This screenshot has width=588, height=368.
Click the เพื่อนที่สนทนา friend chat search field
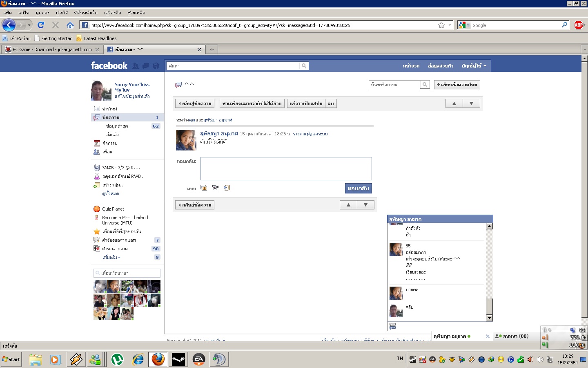[127, 273]
